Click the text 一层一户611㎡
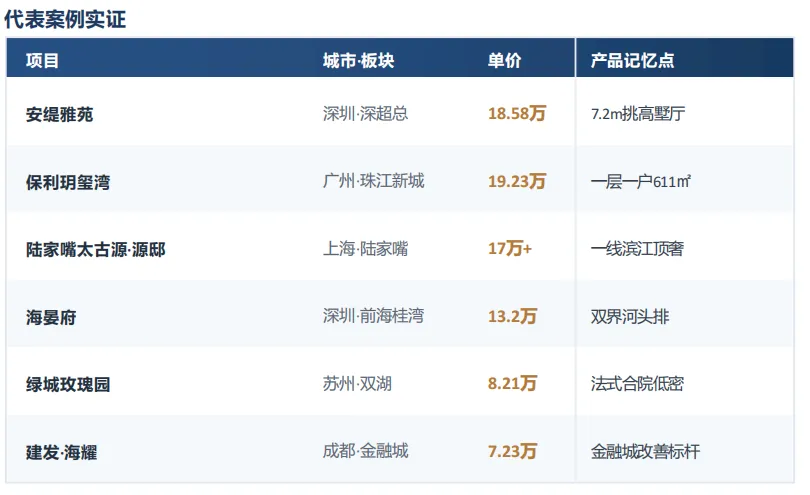The width and height of the screenshot is (810, 495). click(641, 181)
